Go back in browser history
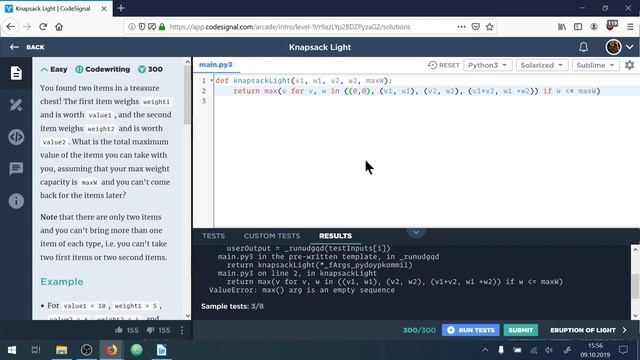 (x=11, y=27)
